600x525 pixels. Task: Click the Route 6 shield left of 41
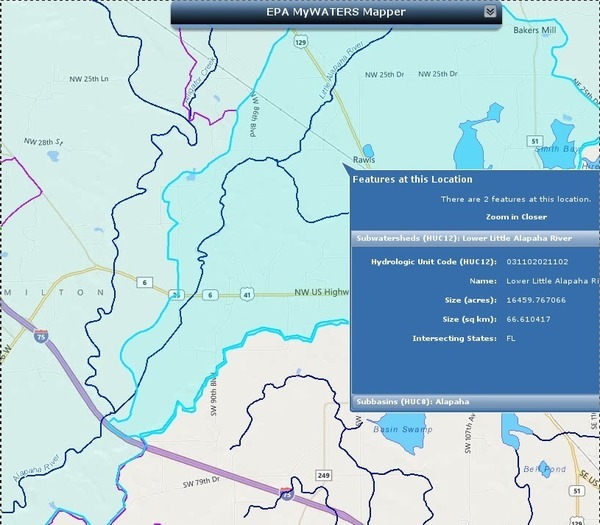pyautogui.click(x=211, y=294)
